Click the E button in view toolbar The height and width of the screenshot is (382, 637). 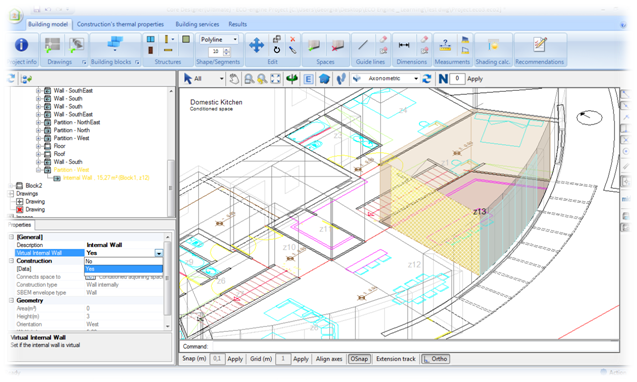point(308,79)
